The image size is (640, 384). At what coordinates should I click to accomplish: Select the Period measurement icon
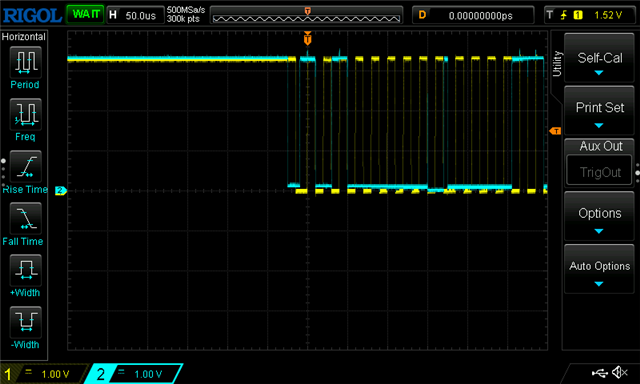tap(25, 62)
